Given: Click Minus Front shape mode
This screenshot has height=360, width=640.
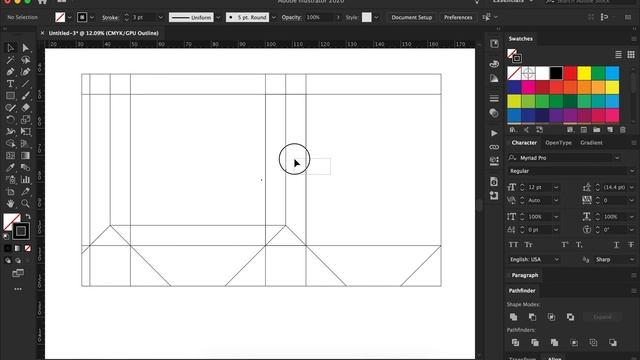Looking at the screenshot, I should [532, 317].
